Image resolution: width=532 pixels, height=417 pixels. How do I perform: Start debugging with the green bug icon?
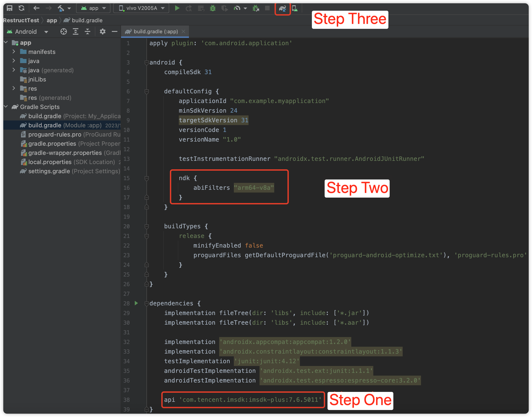point(213,8)
